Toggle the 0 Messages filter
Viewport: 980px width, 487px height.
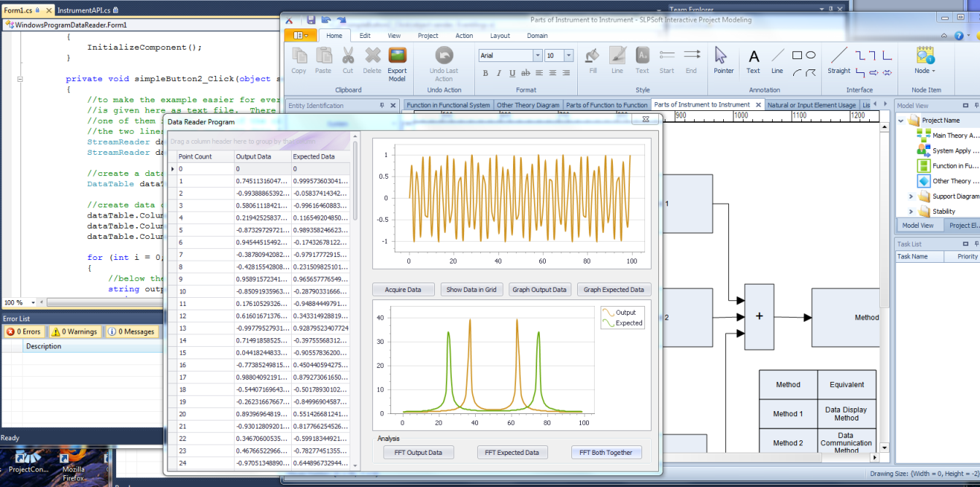pyautogui.click(x=131, y=331)
